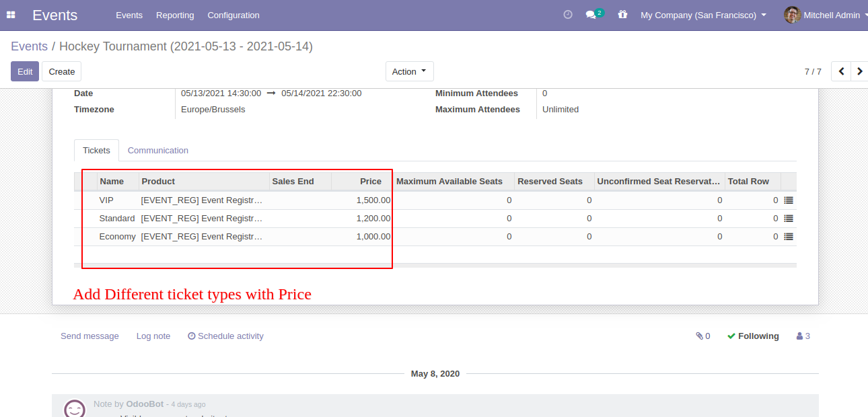Open the conversations chat icon
The image size is (868, 417).
pyautogui.click(x=591, y=15)
